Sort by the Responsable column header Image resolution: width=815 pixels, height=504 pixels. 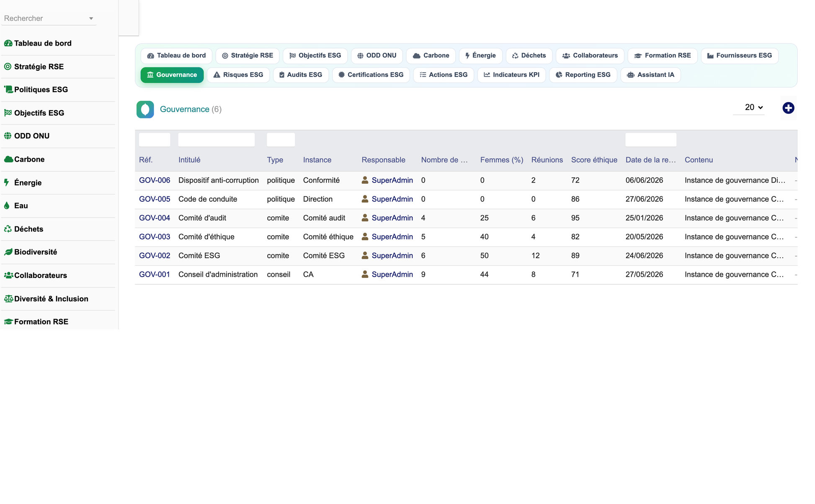click(384, 160)
